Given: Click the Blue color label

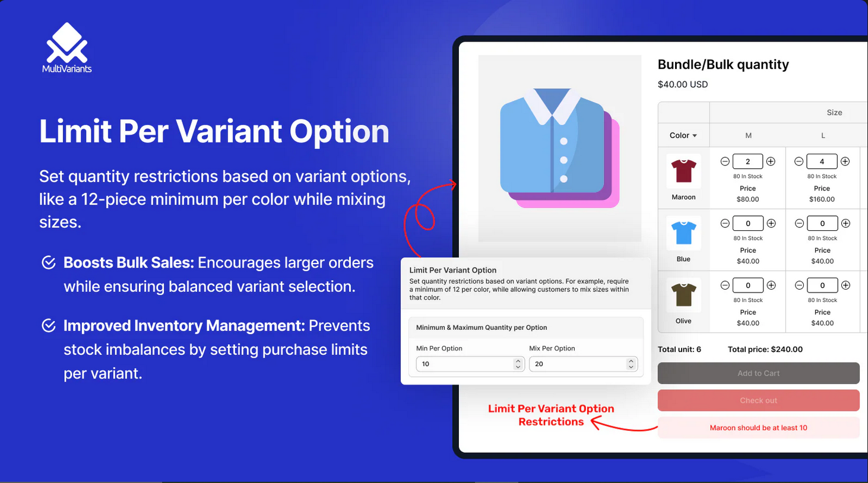Looking at the screenshot, I should click(x=683, y=259).
